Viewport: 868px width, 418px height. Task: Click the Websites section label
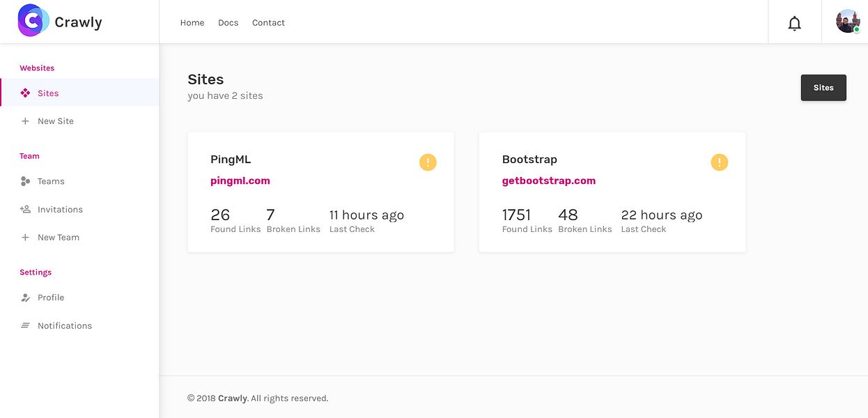[x=37, y=68]
